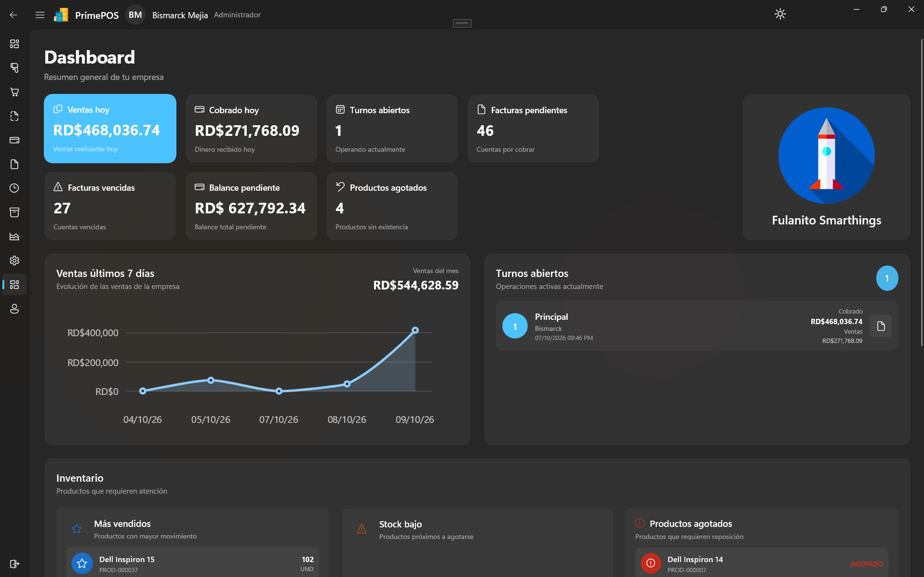
Task: Click the chart point for 09/10/26
Action: coord(415,330)
